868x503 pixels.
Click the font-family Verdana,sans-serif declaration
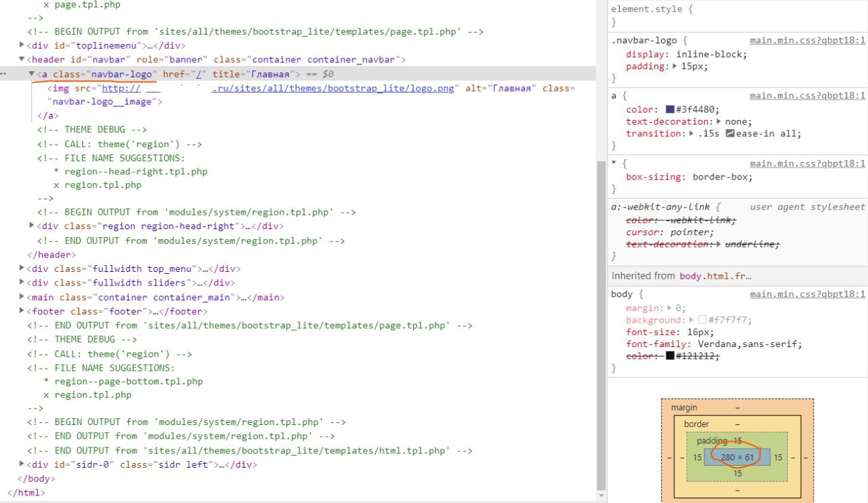(714, 344)
